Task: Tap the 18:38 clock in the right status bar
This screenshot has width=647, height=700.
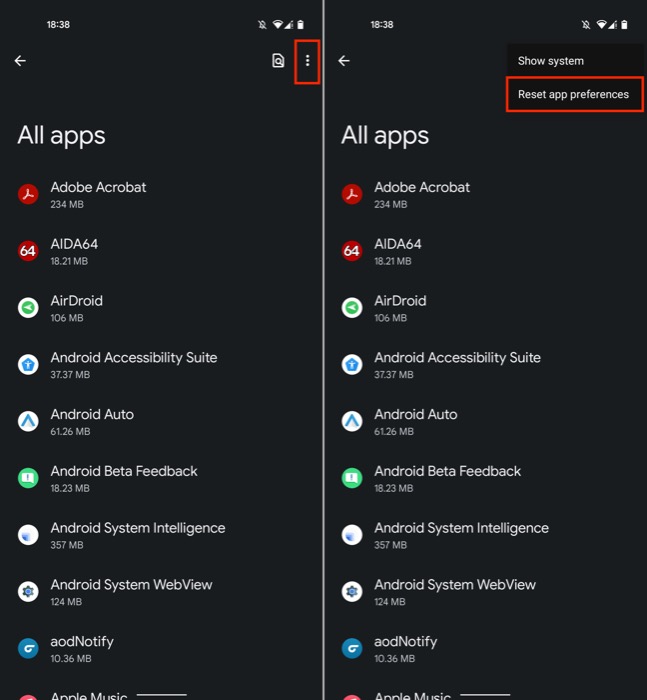Action: (382, 25)
